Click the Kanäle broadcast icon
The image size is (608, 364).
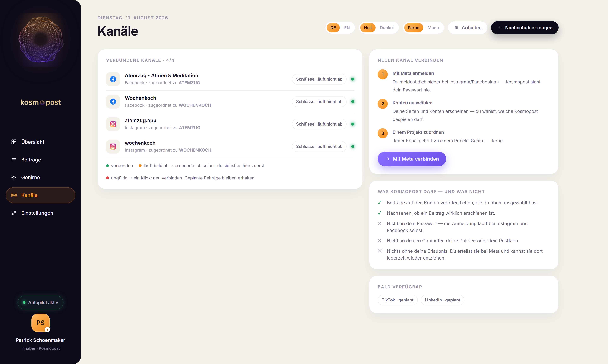(14, 195)
